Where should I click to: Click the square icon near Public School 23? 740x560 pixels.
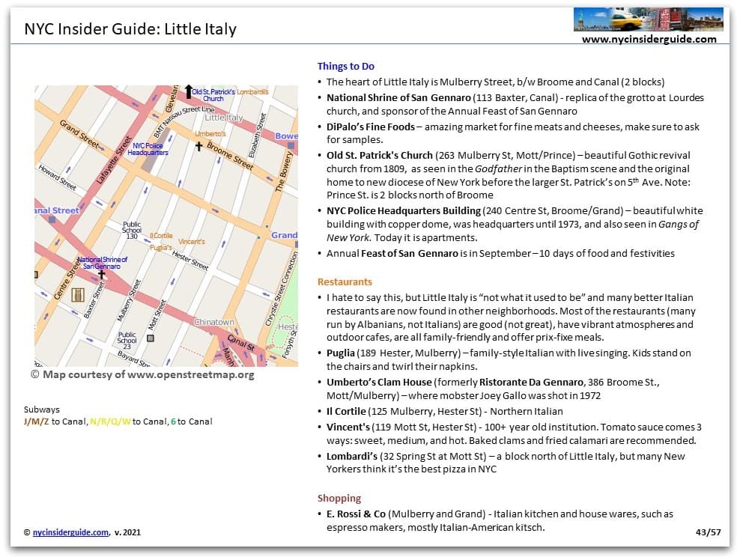pos(151,338)
